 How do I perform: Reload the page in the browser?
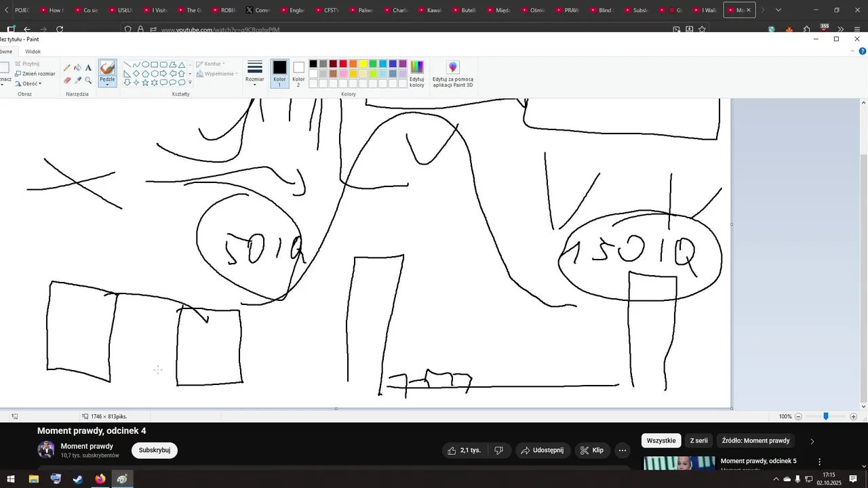click(60, 30)
